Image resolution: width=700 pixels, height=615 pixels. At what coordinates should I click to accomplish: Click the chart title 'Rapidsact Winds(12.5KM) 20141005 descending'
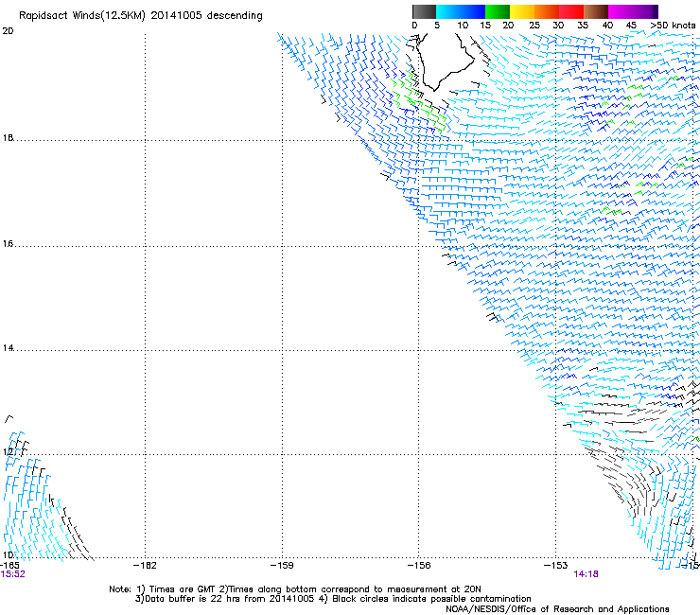pos(141,15)
